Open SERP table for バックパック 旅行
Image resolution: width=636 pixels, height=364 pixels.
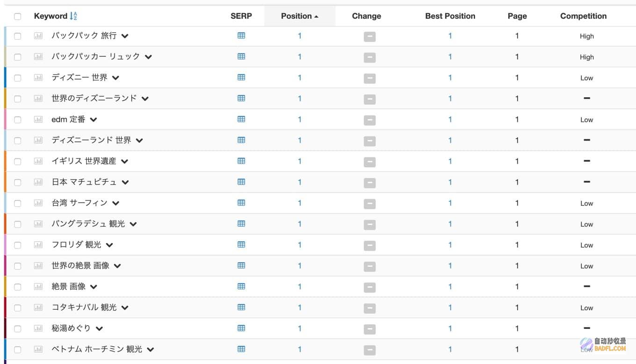point(241,36)
